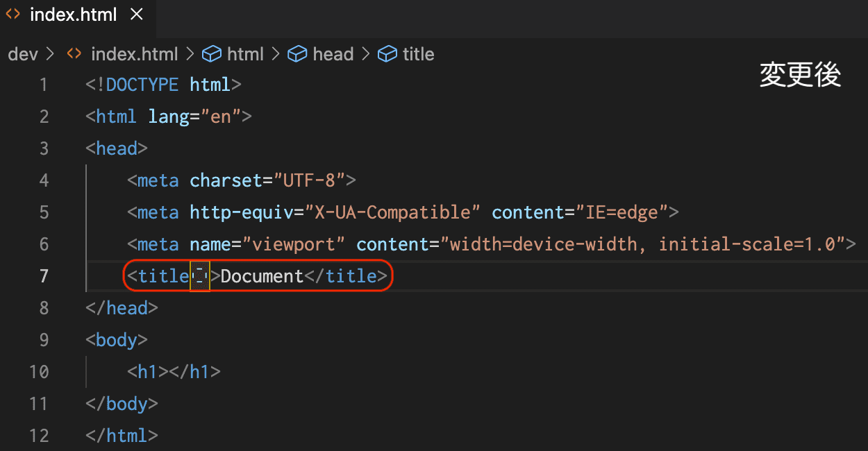Screen dimensions: 868x451
Task: Click the html symbol breadcrumb
Action: point(245,54)
